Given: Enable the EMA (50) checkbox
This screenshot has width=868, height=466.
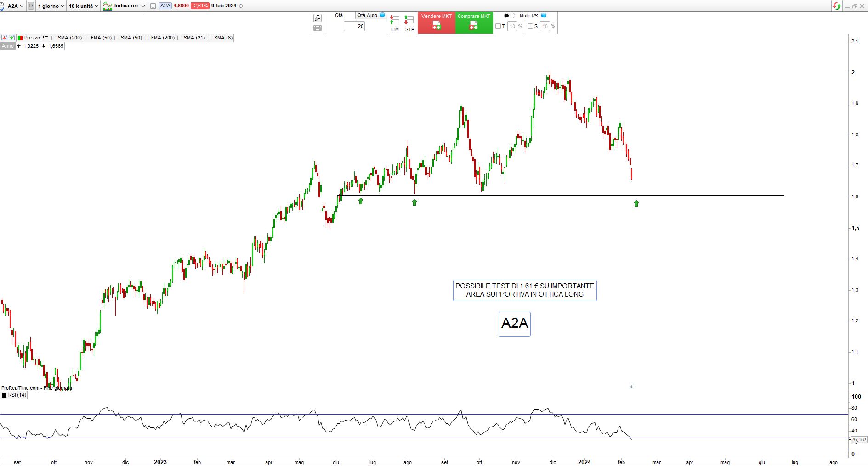Looking at the screenshot, I should (x=87, y=38).
